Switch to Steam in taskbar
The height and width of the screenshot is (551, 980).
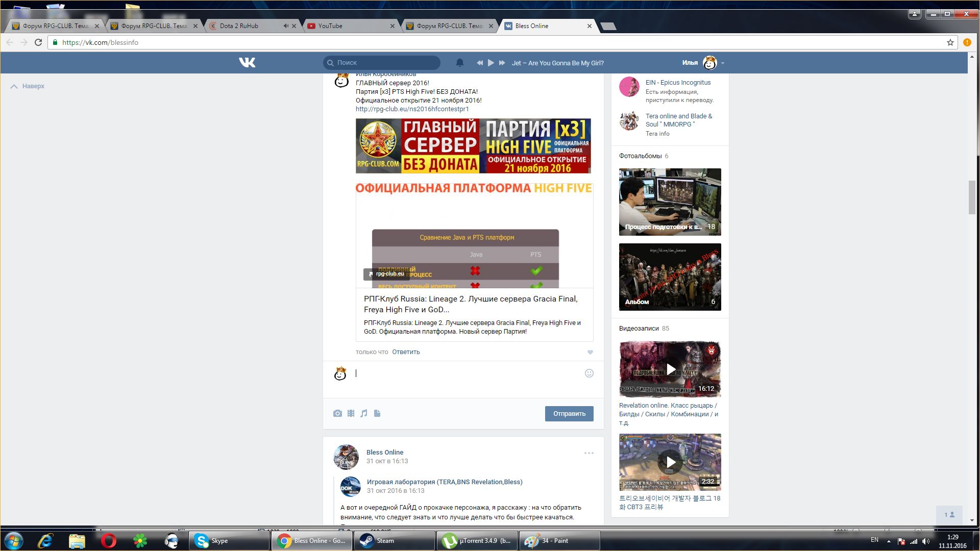tap(394, 541)
